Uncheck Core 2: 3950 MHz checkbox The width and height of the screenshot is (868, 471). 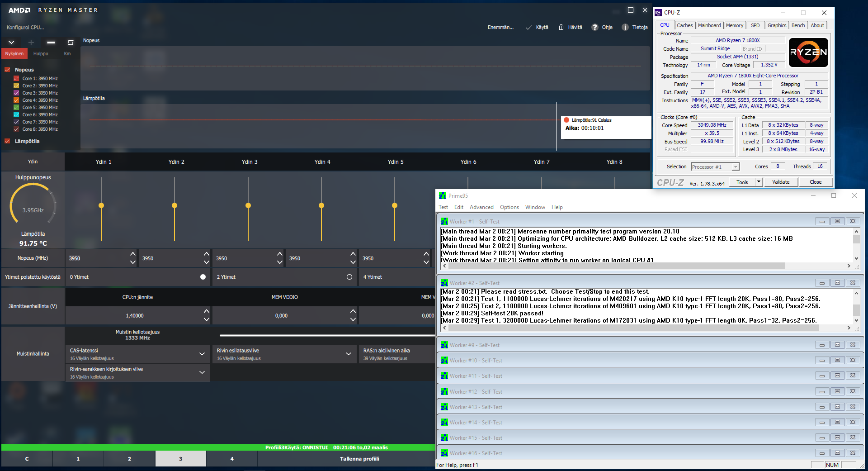click(16, 86)
